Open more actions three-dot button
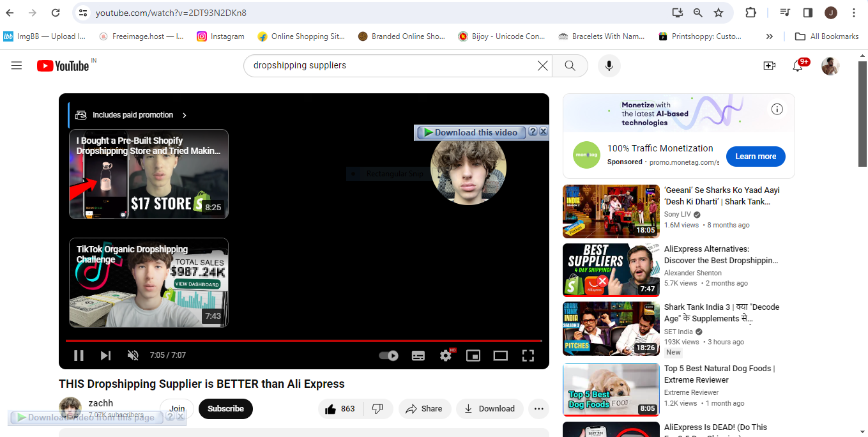Viewport: 868px width, 437px height. click(x=539, y=409)
